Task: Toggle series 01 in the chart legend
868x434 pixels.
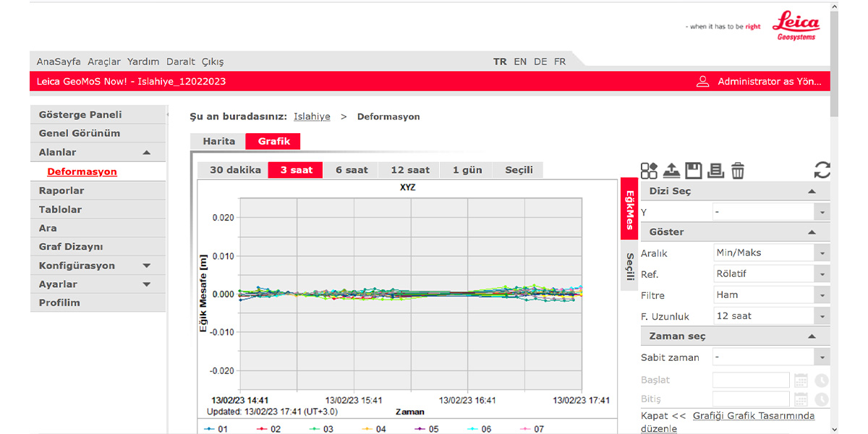Action: pyautogui.click(x=216, y=429)
